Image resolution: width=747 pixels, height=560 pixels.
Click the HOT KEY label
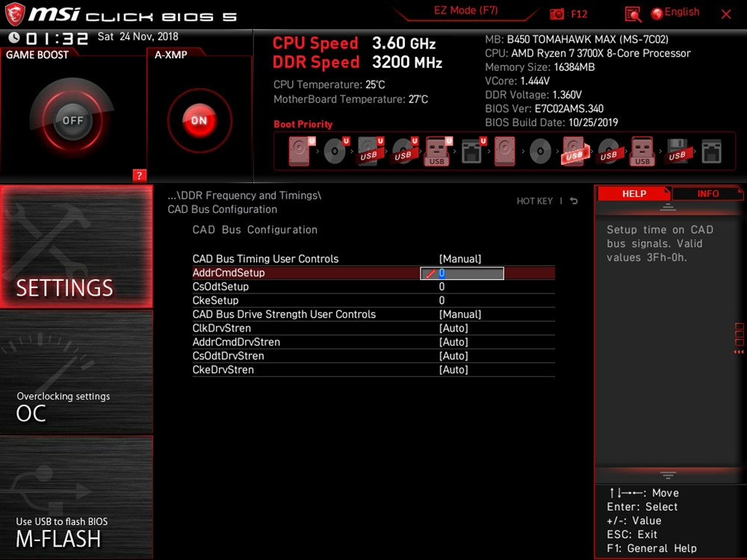(535, 201)
